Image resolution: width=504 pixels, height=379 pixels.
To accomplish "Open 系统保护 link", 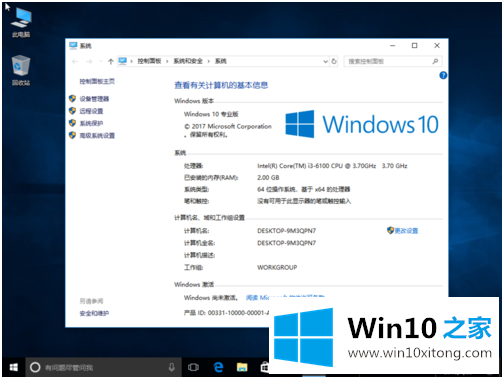I will pos(91,123).
